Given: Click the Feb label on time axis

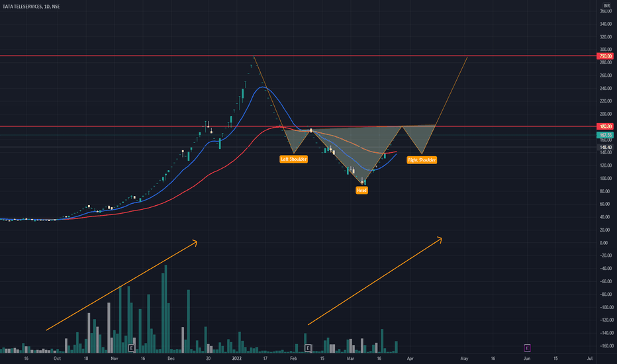Looking at the screenshot, I should pos(293,359).
